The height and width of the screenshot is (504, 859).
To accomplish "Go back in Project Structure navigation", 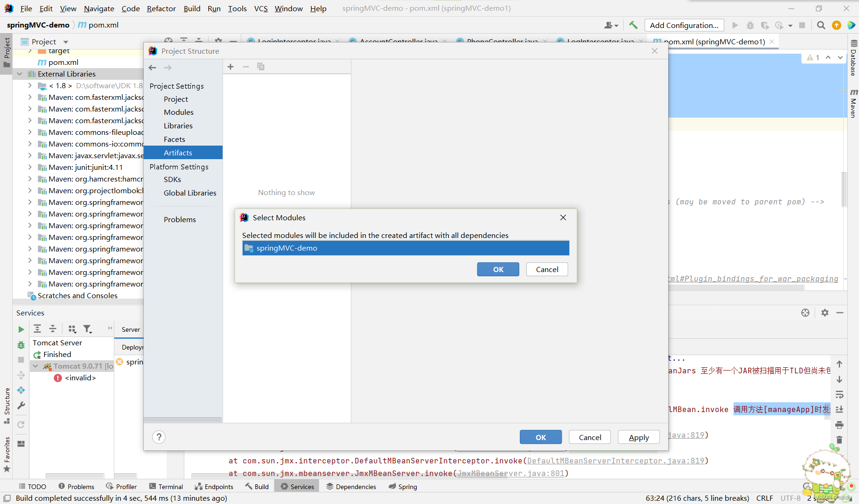I will coord(153,68).
